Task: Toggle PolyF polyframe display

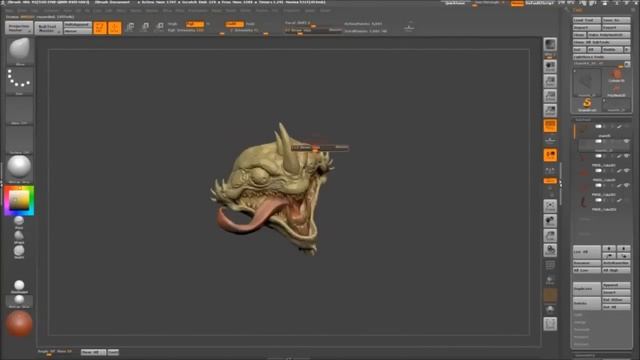Action: point(550,264)
